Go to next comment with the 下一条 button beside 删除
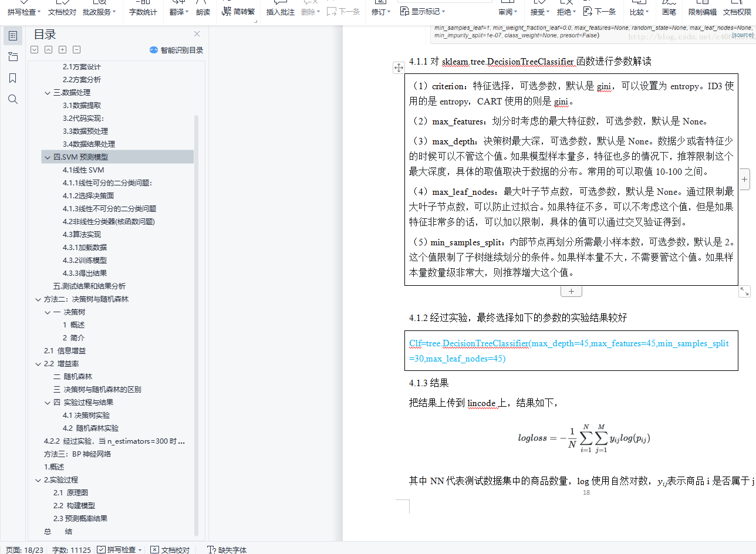Image resolution: width=756 pixels, height=554 pixels. click(343, 12)
